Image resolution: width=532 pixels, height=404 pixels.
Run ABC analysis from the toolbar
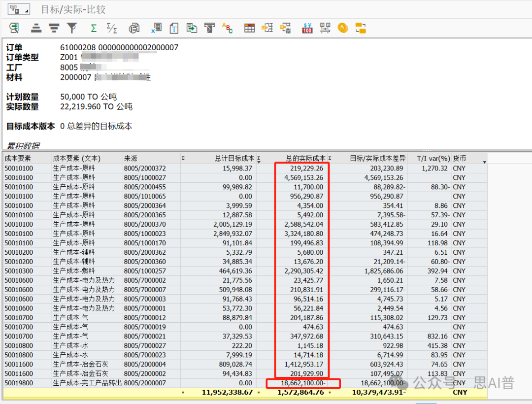(227, 28)
